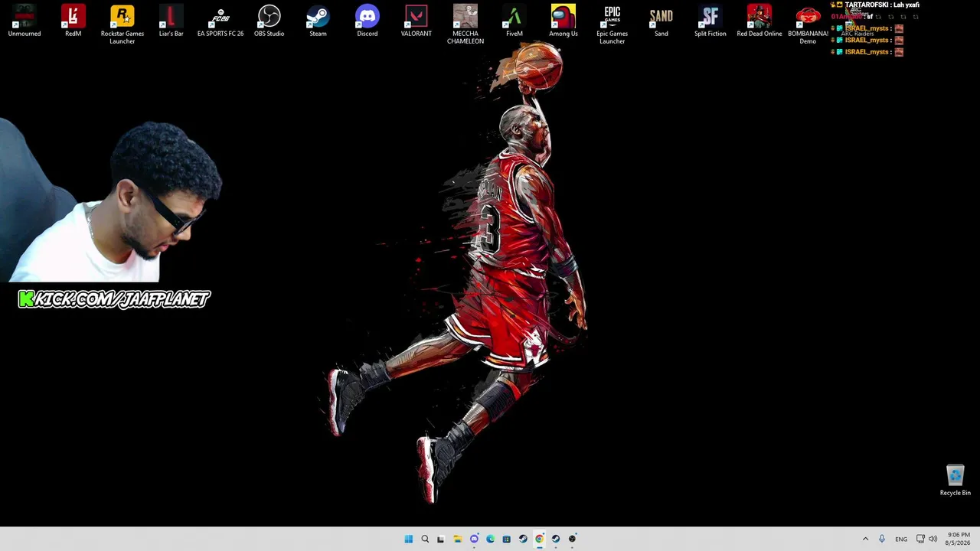Select the Red Dead Online shortcut
980x551 pixels.
pos(759,21)
